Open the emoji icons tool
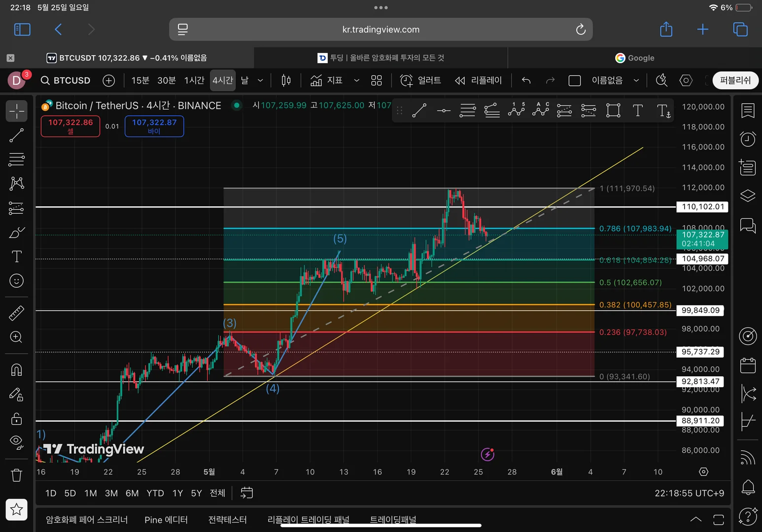The width and height of the screenshot is (762, 532). [x=16, y=281]
